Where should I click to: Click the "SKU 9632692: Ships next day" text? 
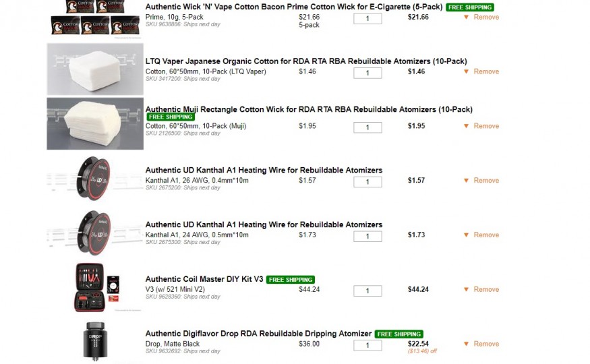(183, 352)
